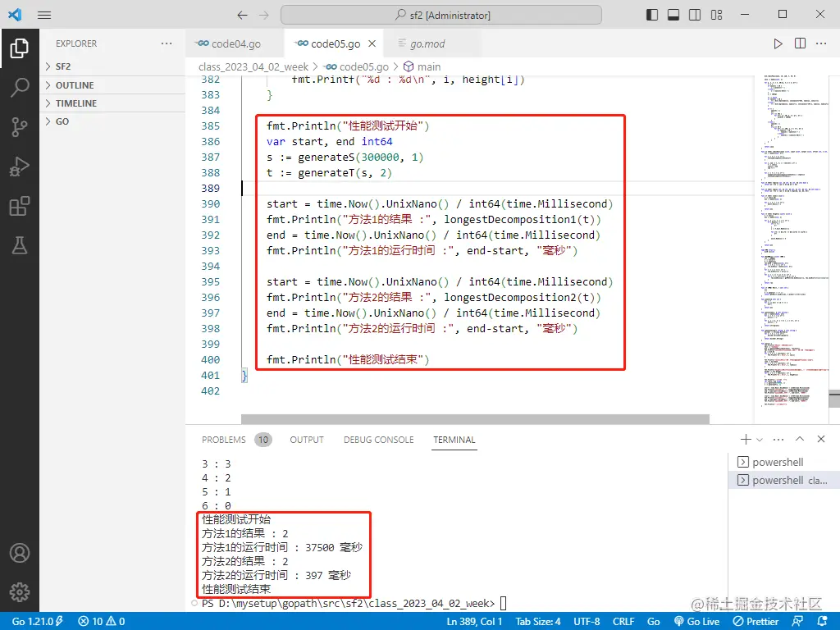Open the Testing flask view
Image resolution: width=840 pixels, height=630 pixels.
coord(20,245)
